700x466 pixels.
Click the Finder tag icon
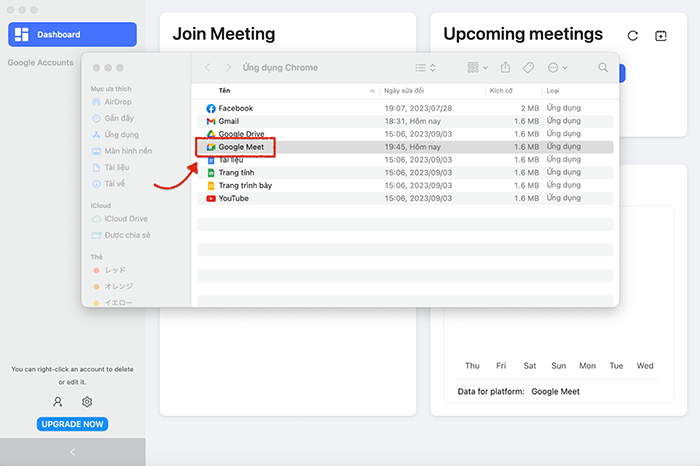click(x=529, y=67)
